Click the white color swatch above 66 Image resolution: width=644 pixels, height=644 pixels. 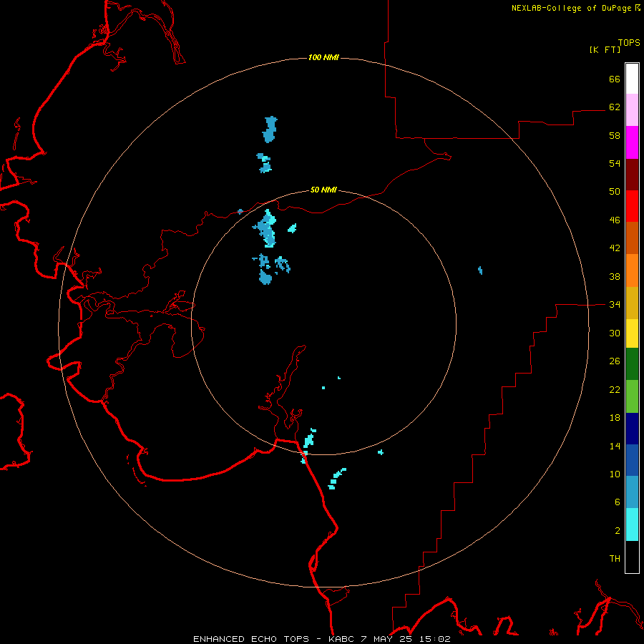(x=632, y=79)
